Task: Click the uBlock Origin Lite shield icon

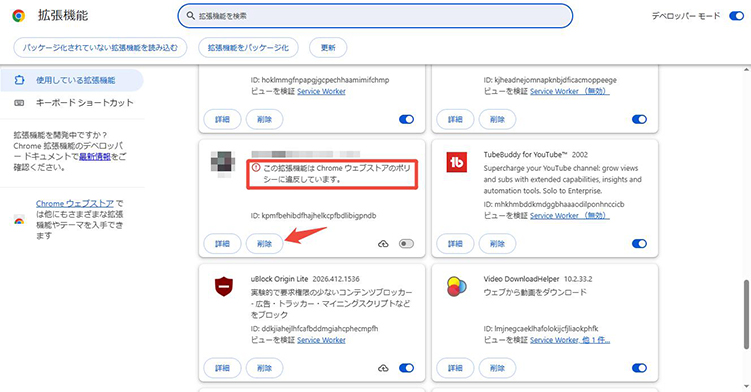Action: (224, 287)
